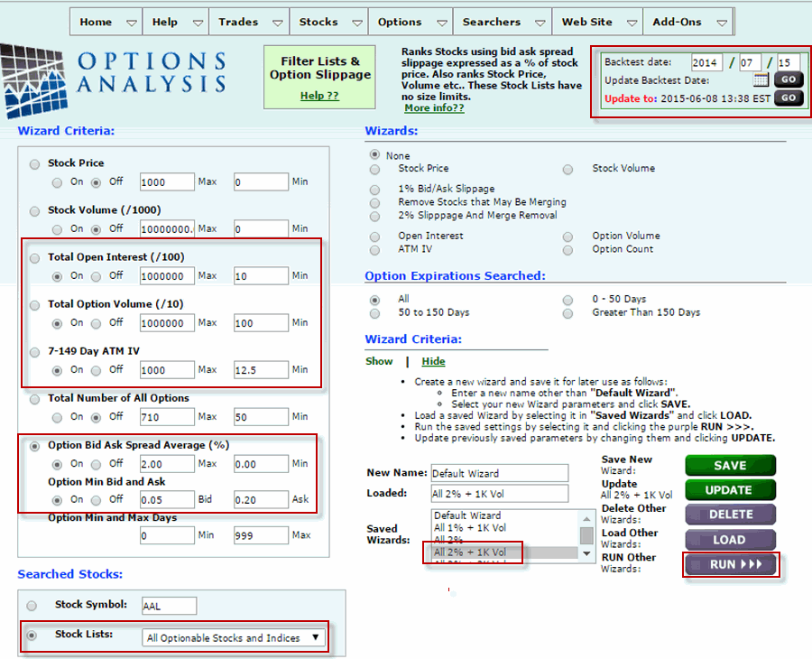Select Default Wizard in saved list

[505, 515]
